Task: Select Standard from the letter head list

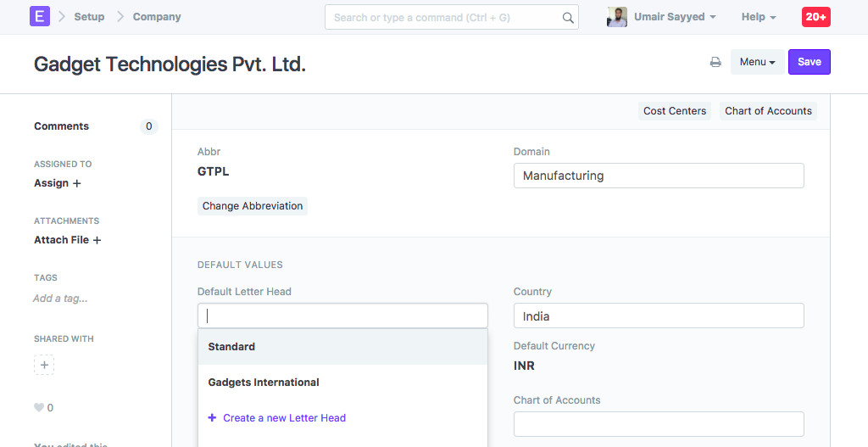Action: (231, 347)
